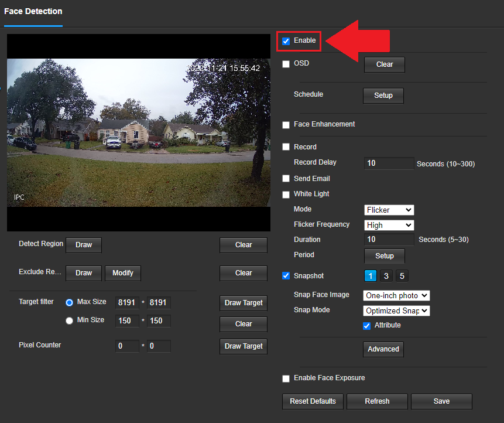Turn on Send Email
This screenshot has height=423, width=504.
pos(286,179)
